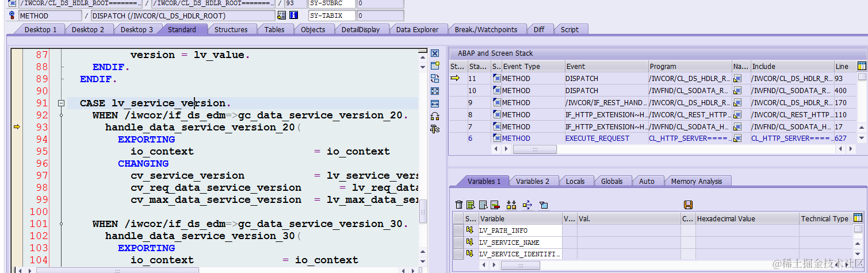Click the blue info icon next to DISPATCH field
Viewport: 868px width, 273px height.
click(x=294, y=16)
